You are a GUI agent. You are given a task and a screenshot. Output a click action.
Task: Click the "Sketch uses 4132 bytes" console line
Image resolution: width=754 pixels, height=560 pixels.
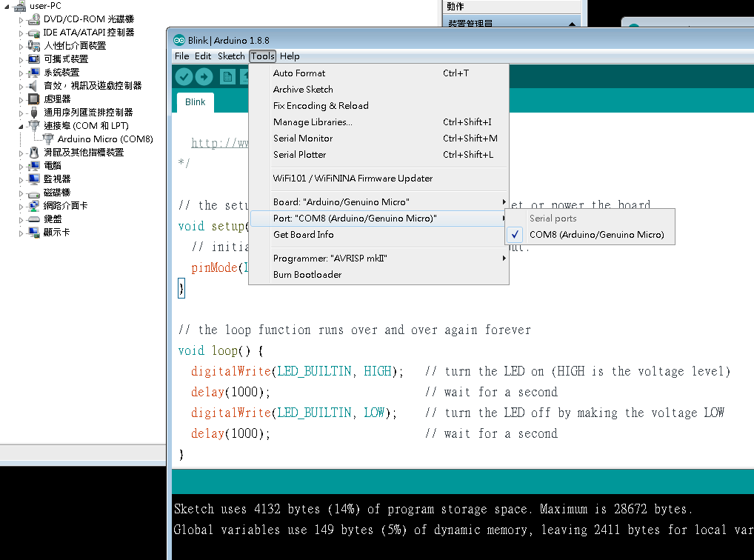point(433,509)
